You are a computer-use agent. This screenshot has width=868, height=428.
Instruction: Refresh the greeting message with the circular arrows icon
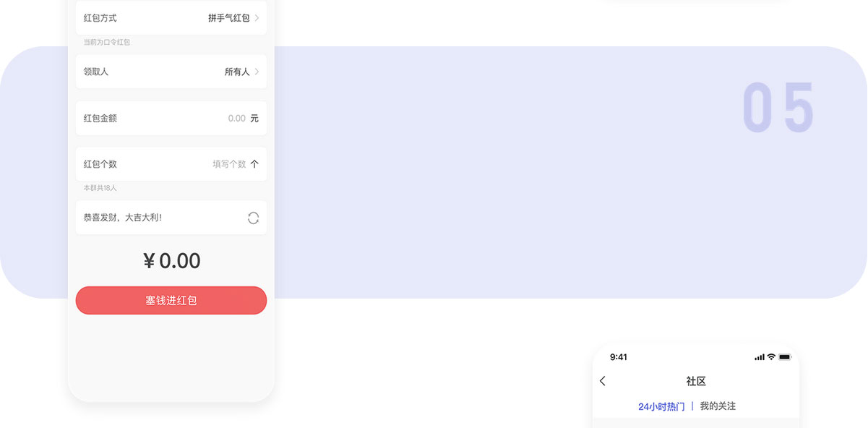[253, 218]
